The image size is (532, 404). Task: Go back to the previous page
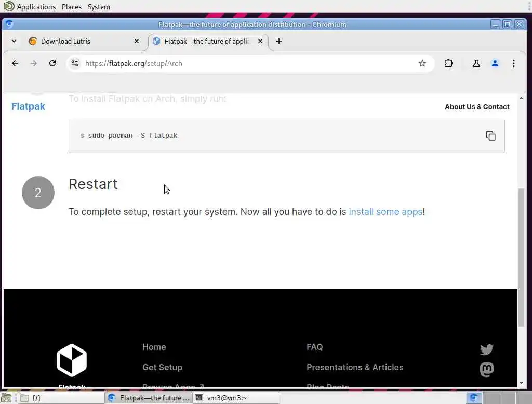pos(15,63)
